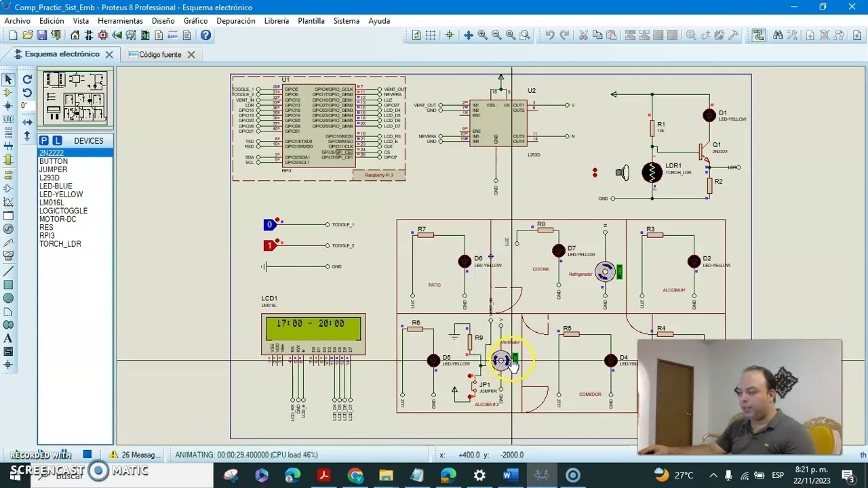
Task: Close the Esquema electrónico tab
Action: pyautogui.click(x=109, y=54)
